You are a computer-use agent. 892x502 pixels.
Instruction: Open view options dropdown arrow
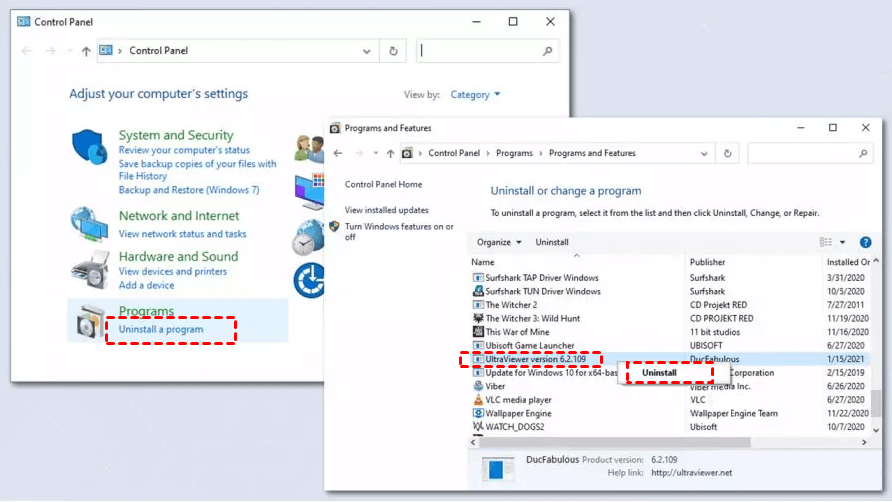point(843,242)
